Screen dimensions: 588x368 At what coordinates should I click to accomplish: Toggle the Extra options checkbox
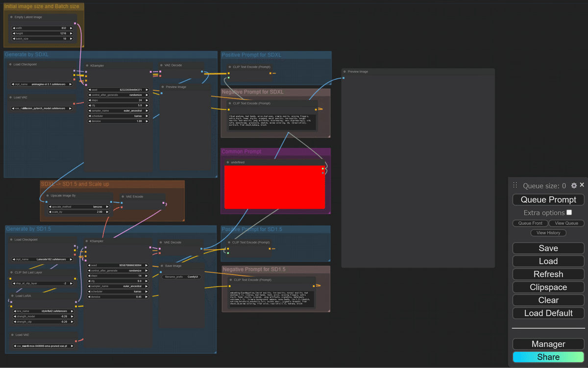click(x=569, y=212)
